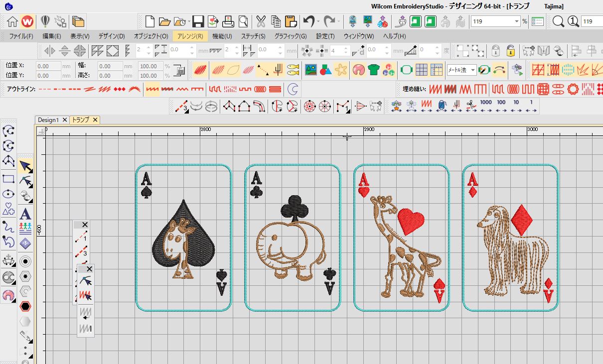Click the travel by 1 stitch button
The image size is (603, 364).
click(531, 106)
